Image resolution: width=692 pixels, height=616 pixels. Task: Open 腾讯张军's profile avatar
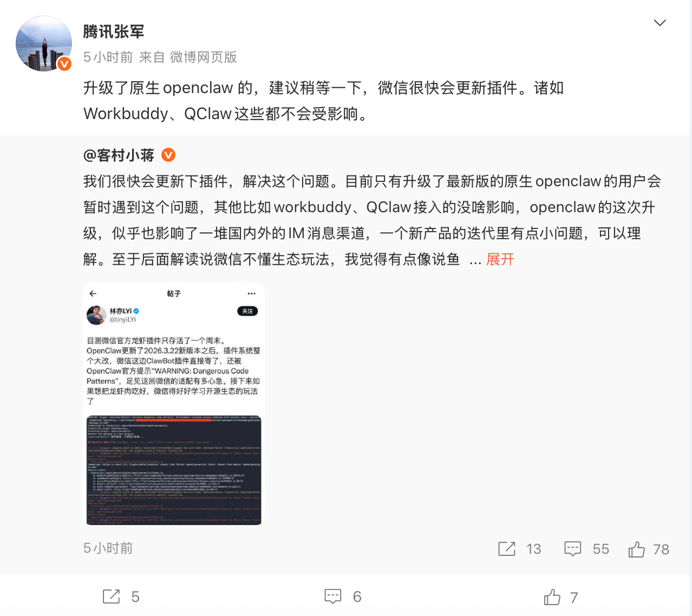[44, 43]
